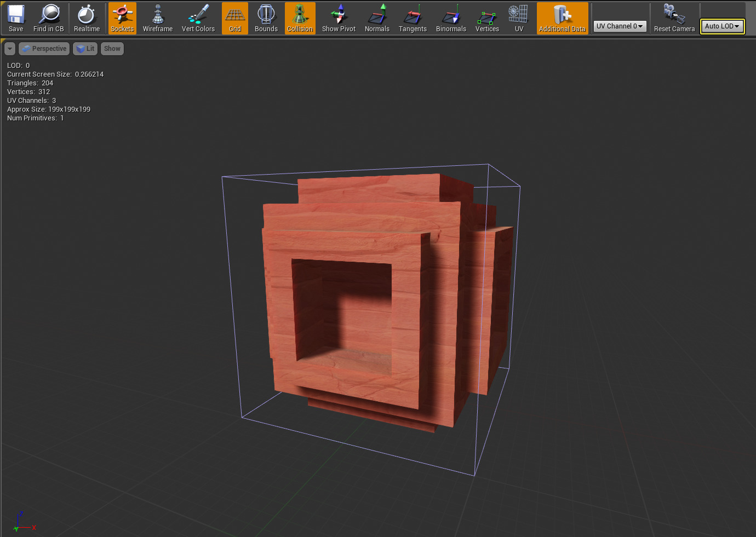
Task: Show mesh Vertices overlay
Action: [487, 18]
